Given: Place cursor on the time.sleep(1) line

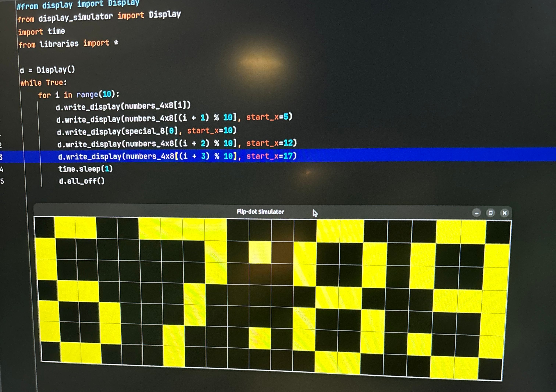Looking at the screenshot, I should pos(85,169).
